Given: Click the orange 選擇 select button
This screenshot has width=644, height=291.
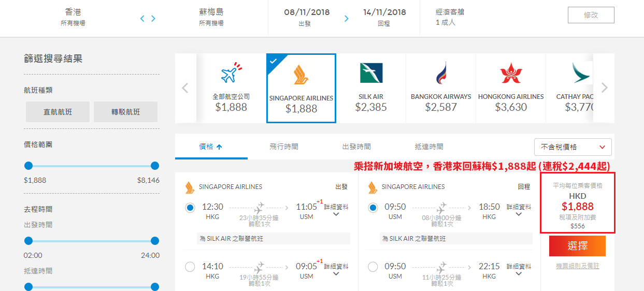Looking at the screenshot, I should (x=577, y=246).
